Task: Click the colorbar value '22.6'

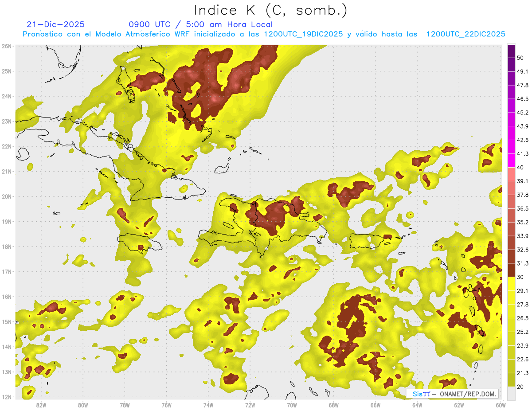Action: tap(522, 360)
